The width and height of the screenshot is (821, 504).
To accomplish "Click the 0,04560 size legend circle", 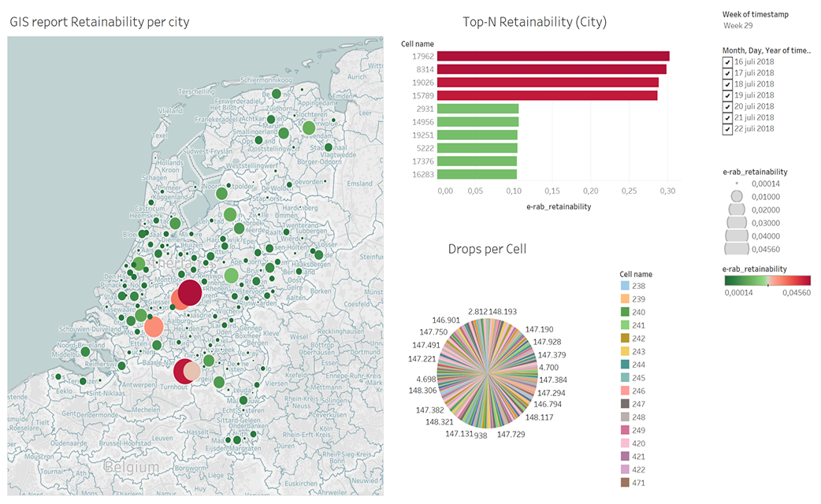I will [x=737, y=249].
